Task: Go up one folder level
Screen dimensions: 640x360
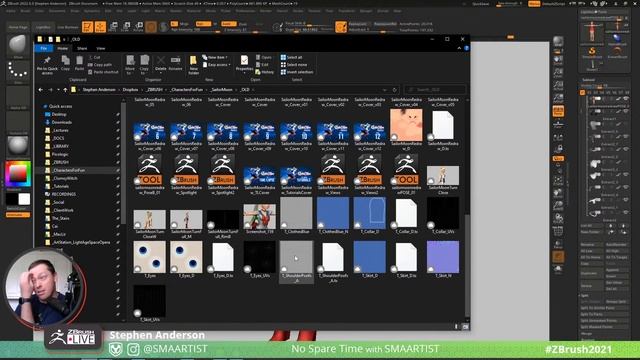Action: 65,90
